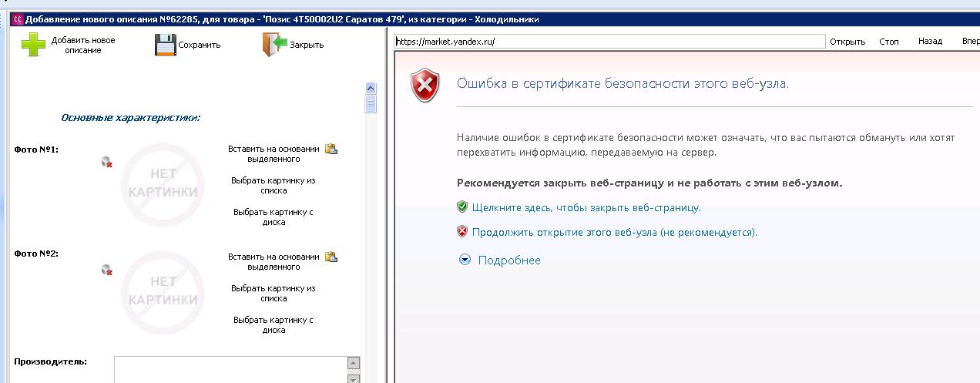The width and height of the screenshot is (980, 383).
Task: Remove picture icon for Фото №2
Action: [x=107, y=270]
